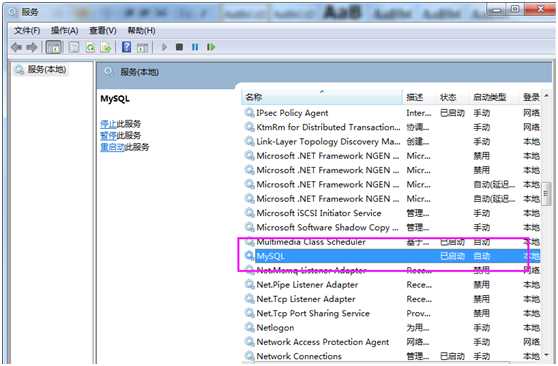Screen dimensions: 558x366
Task: Open the 查看(V) menu
Action: click(102, 31)
